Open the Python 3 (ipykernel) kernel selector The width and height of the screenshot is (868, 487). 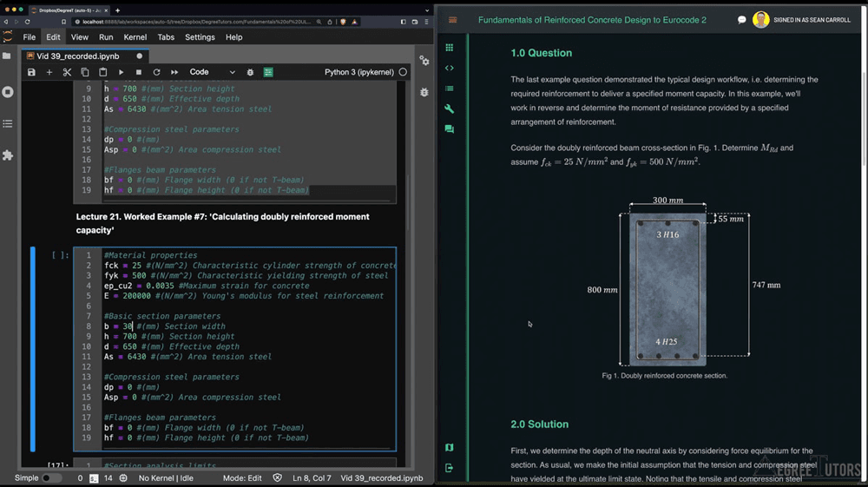359,72
